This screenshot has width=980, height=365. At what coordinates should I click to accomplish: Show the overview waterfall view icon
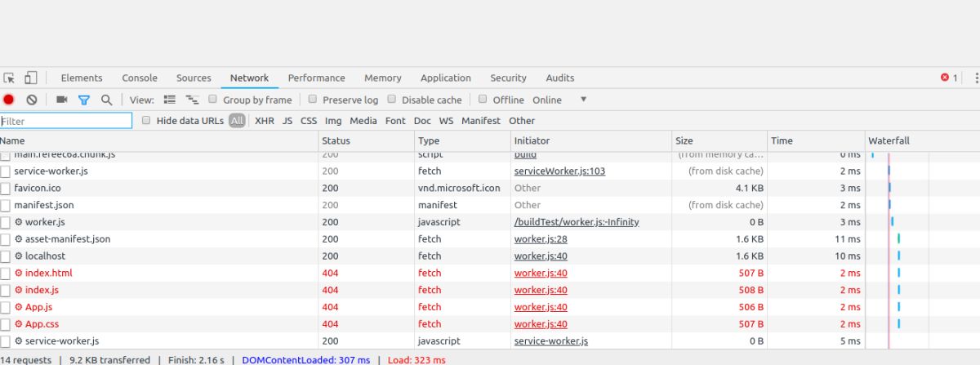coord(193,100)
